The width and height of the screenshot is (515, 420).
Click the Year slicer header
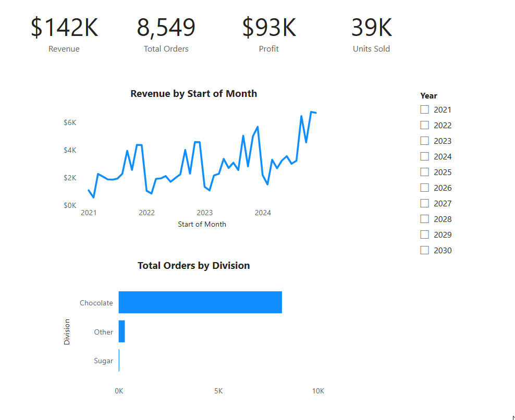coord(428,95)
